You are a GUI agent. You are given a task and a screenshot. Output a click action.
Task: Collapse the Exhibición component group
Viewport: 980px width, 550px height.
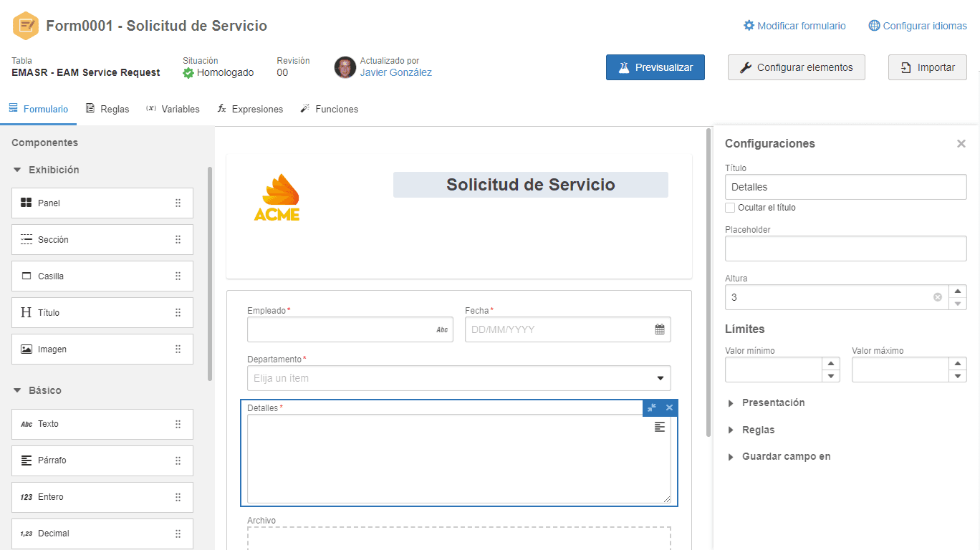[17, 170]
